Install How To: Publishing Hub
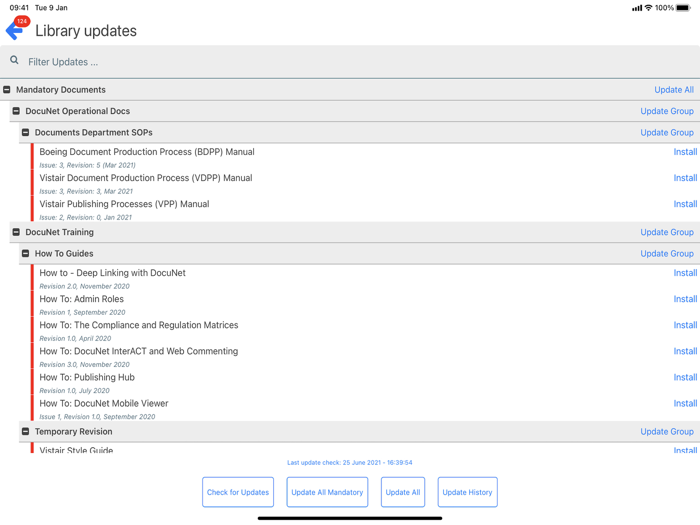700x525 pixels. (685, 377)
